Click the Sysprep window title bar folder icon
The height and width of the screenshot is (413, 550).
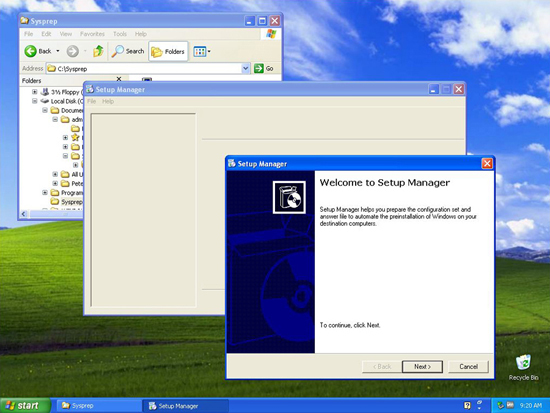(x=25, y=21)
